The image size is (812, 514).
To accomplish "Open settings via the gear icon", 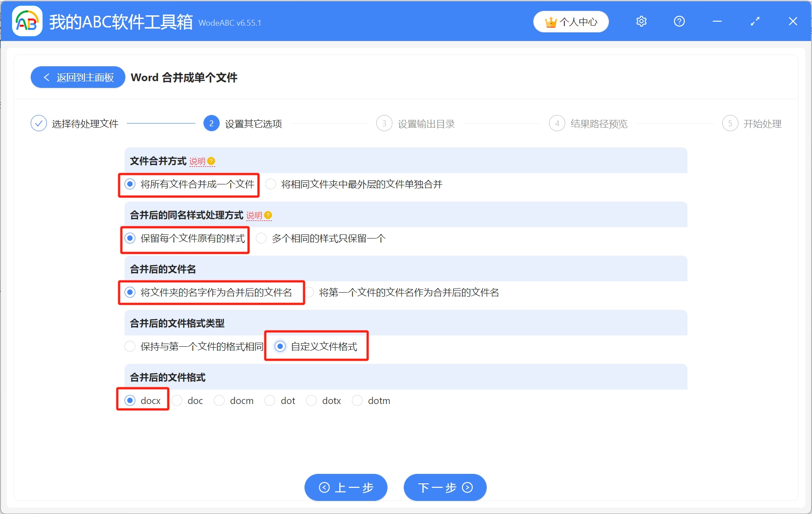I will tap(641, 21).
